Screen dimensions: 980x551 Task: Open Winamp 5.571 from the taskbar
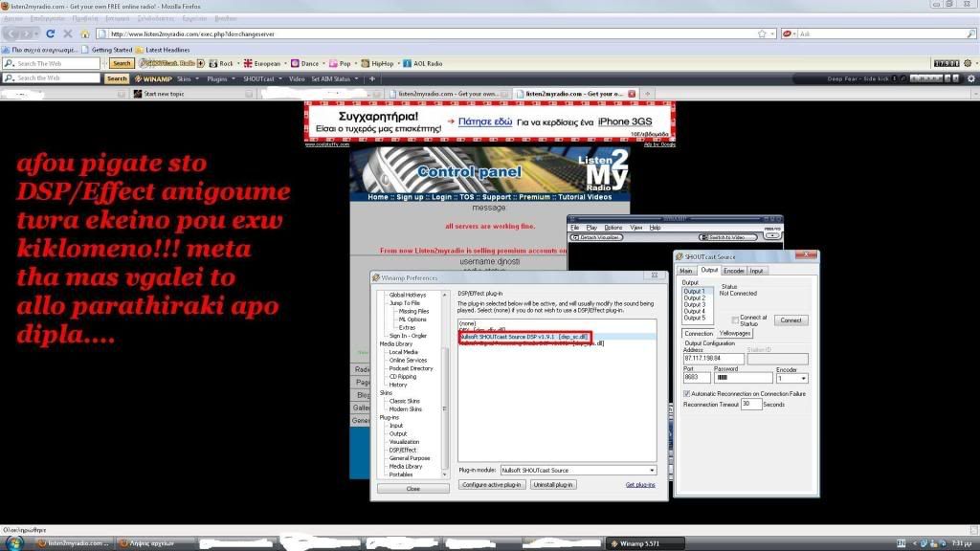(635, 543)
